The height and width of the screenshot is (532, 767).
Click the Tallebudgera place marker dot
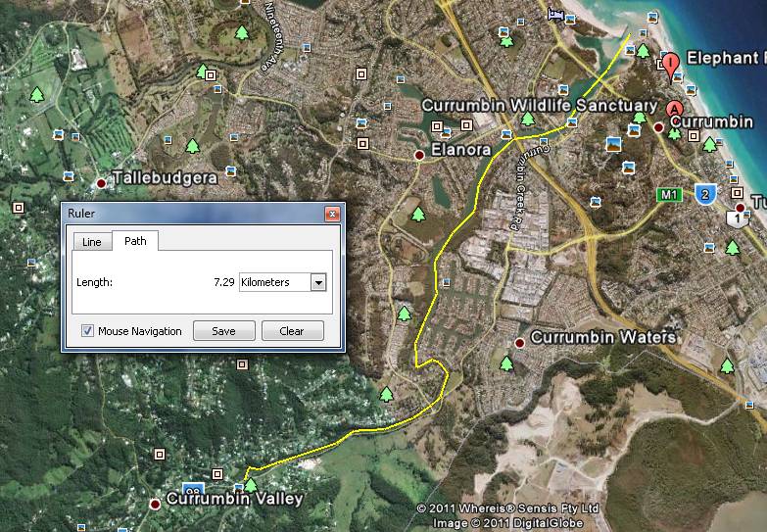pyautogui.click(x=102, y=182)
